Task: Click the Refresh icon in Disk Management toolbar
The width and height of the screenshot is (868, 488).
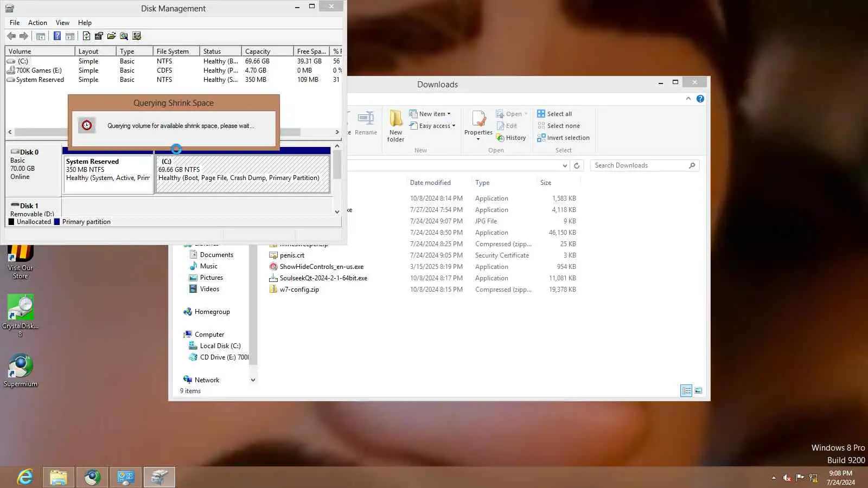Action: pyautogui.click(x=86, y=36)
